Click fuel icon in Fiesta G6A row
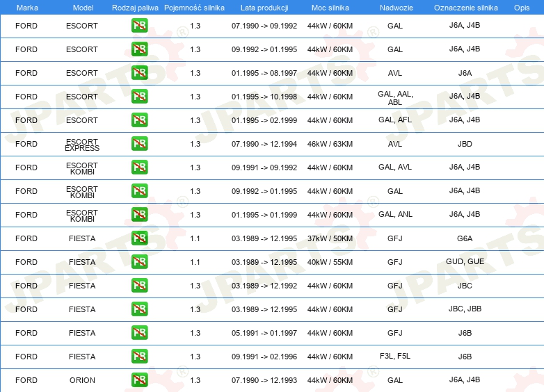The height and width of the screenshot is (392, 544). (139, 238)
